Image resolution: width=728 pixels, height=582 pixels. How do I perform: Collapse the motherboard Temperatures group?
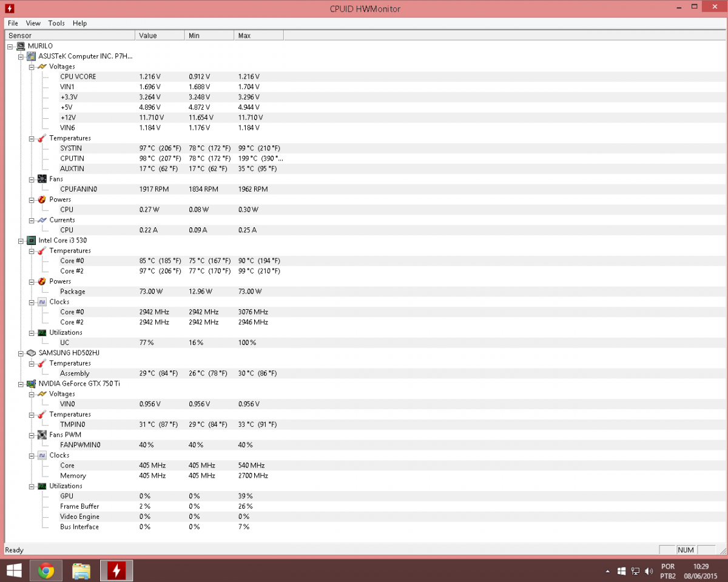click(x=32, y=138)
